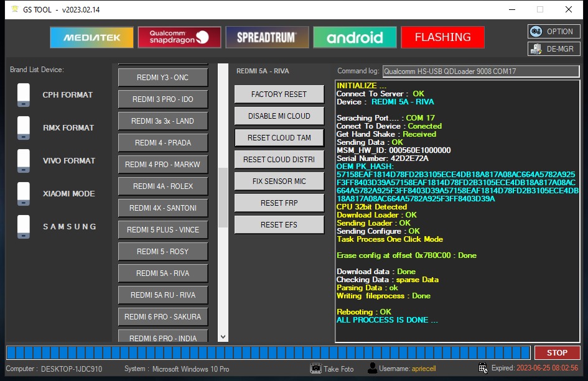Screen dimensions: 588x381
Task: Run RESET CLOUD TAM operation
Action: [x=279, y=138]
